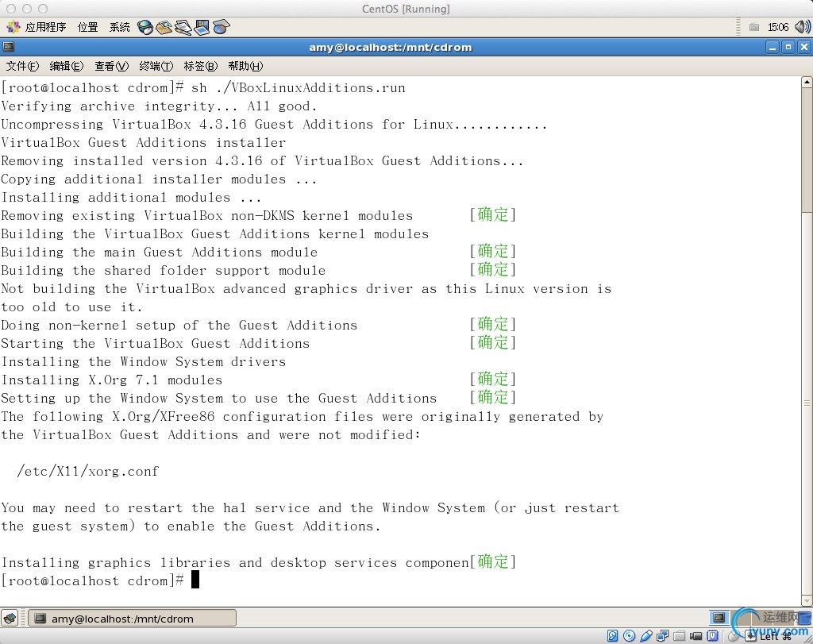Open the terminal window menu icon in the title bar

click(x=8, y=47)
